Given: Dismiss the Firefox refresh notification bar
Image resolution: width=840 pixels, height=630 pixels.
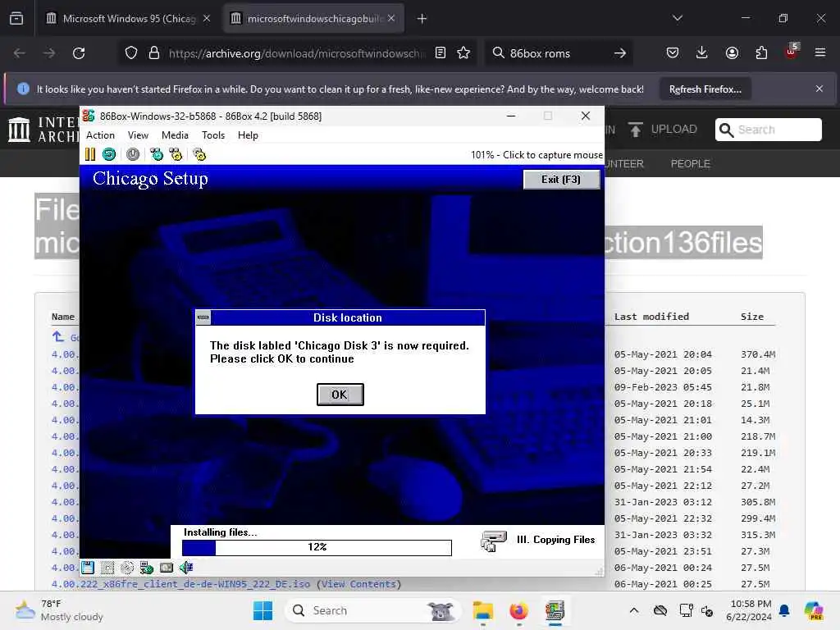Looking at the screenshot, I should [x=819, y=89].
